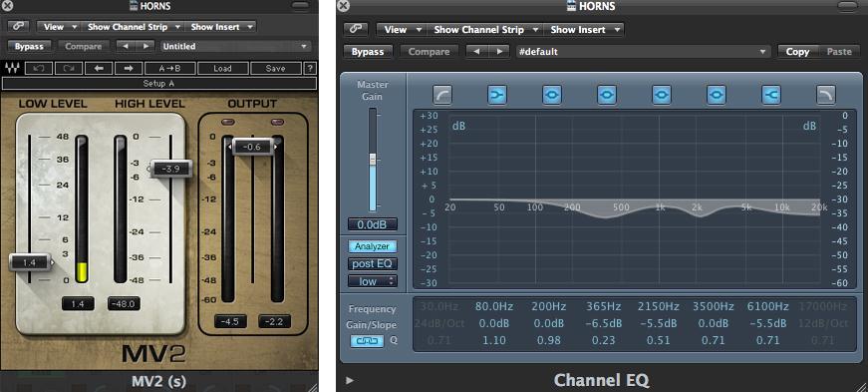The width and height of the screenshot is (868, 392).
Task: Click the MV2 question mark help button
Action: [x=311, y=68]
